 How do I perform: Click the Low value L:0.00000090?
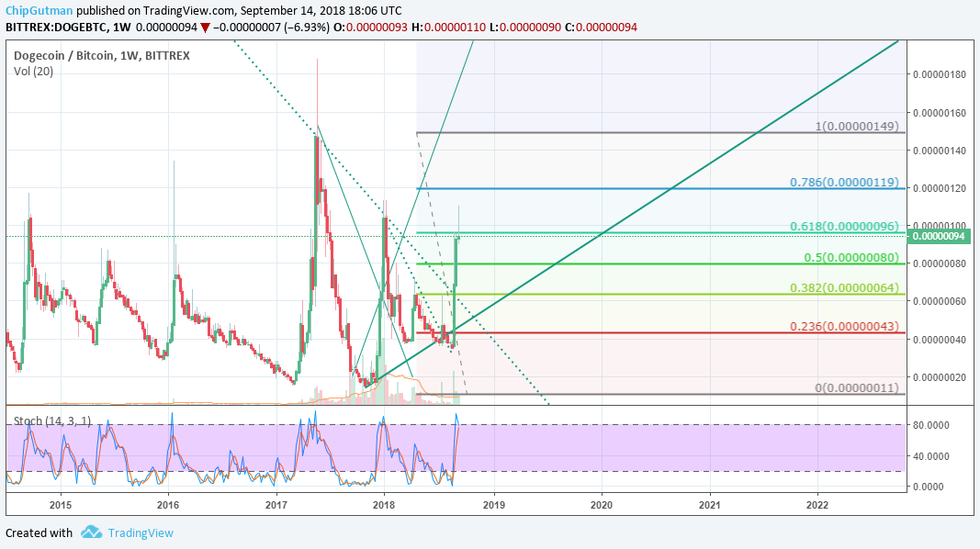[x=525, y=28]
